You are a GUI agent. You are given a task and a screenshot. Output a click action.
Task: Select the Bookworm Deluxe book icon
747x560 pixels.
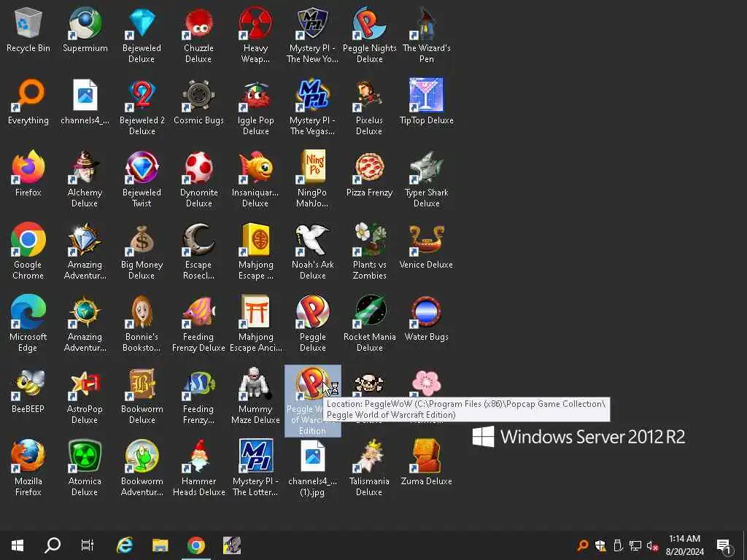(x=142, y=384)
